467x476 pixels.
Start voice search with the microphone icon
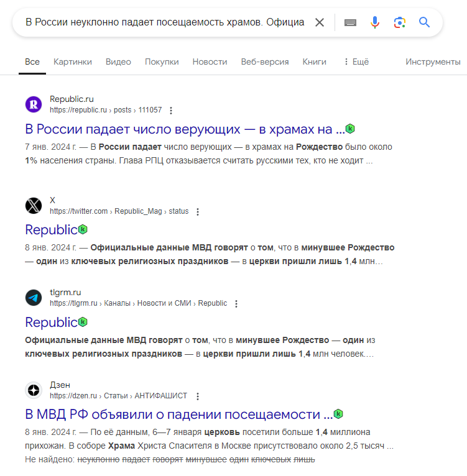[x=375, y=22]
